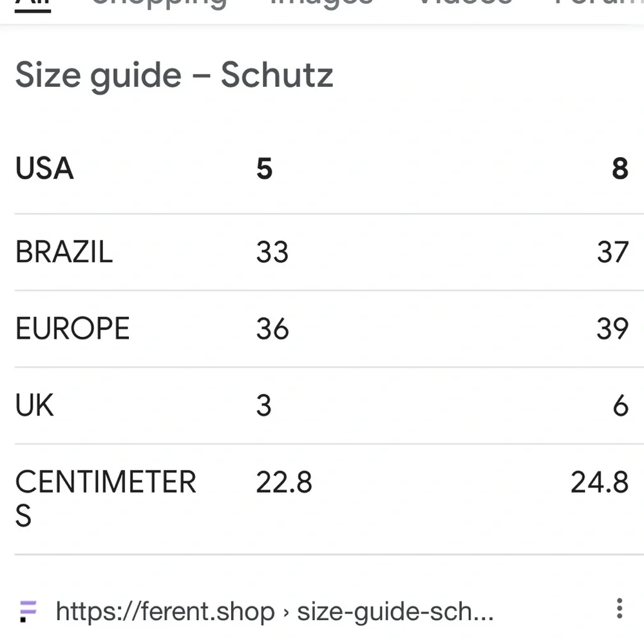Click the Size guide – Schutz heading
Viewport: 644px width, 644px height.
pos(174,75)
